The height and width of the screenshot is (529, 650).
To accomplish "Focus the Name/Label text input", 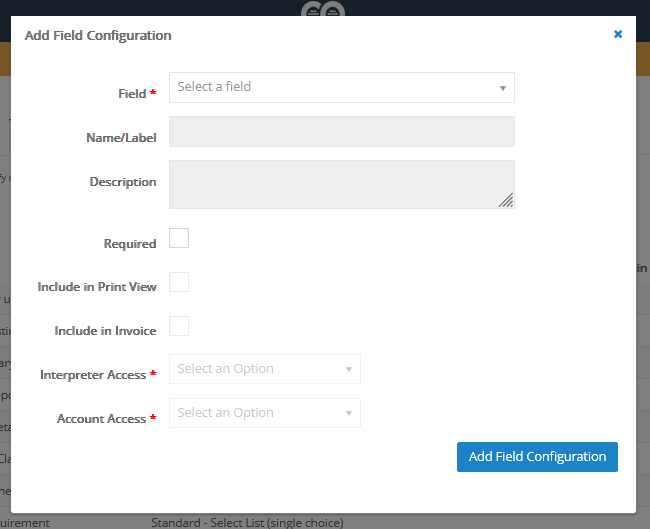I will tap(341, 132).
